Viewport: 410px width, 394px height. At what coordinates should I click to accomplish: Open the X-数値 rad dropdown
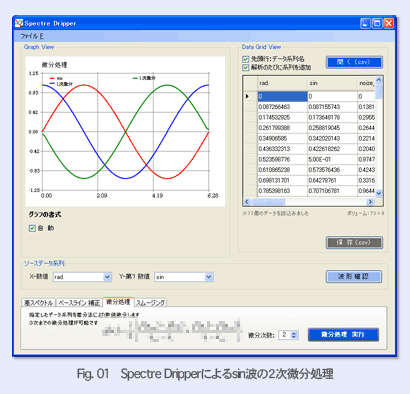pyautogui.click(x=107, y=277)
